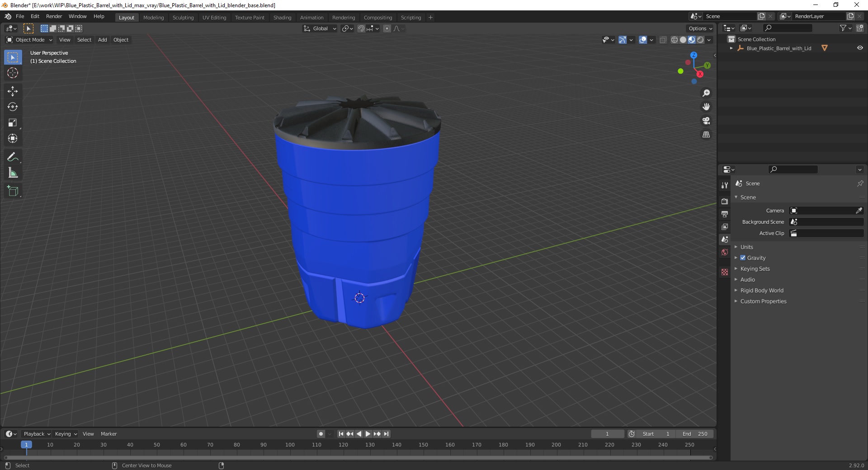Switch to Solid shading mode
Viewport: 868px width, 470px height.
(683, 40)
